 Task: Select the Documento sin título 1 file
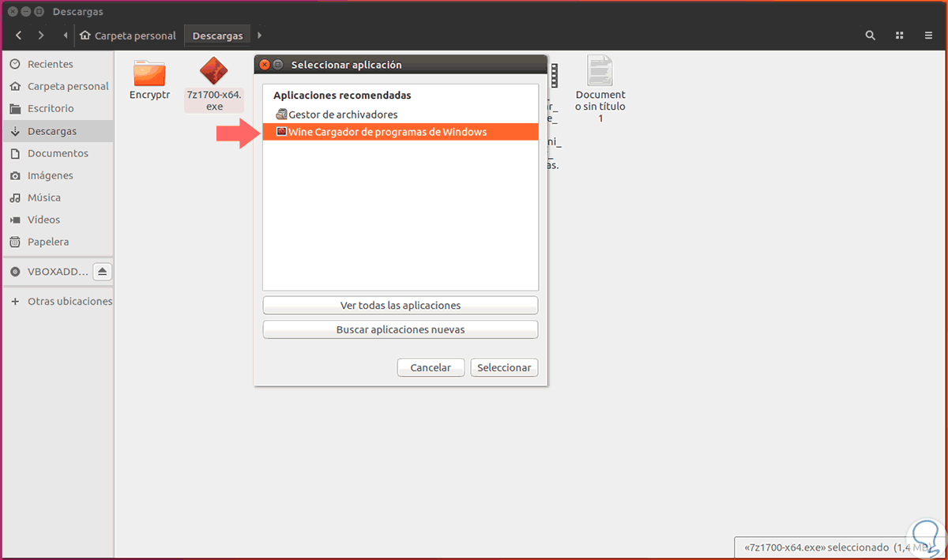tap(600, 70)
